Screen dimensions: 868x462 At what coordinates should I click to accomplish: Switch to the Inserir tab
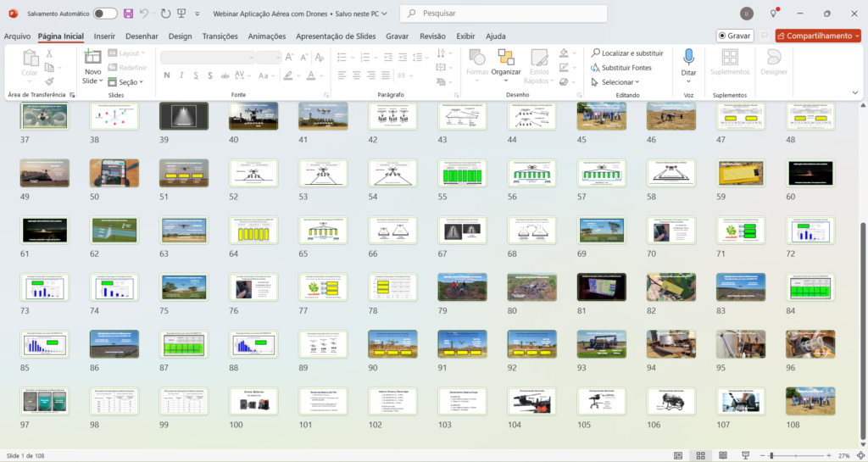tap(104, 36)
